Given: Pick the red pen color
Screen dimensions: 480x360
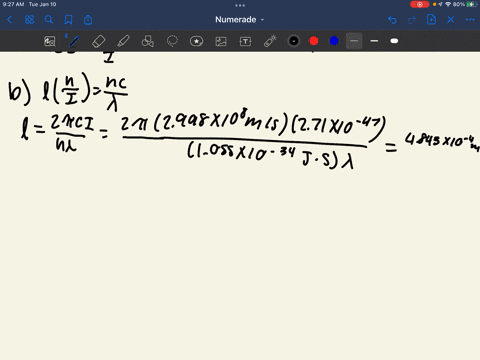Looking at the screenshot, I should click(x=314, y=41).
